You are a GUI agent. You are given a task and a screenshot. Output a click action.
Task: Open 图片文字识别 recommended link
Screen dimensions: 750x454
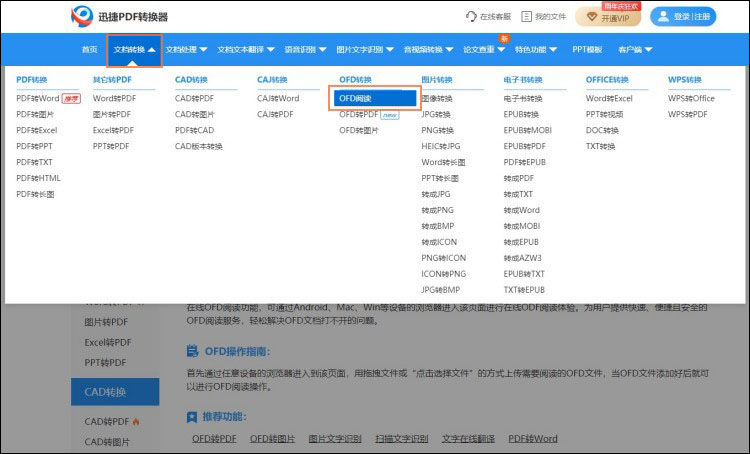(x=335, y=438)
